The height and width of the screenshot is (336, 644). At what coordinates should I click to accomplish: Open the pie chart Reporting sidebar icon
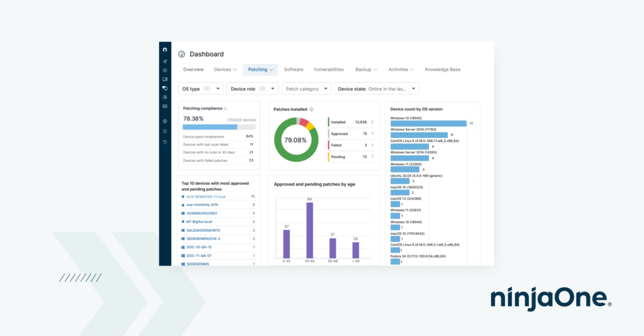pos(165,97)
